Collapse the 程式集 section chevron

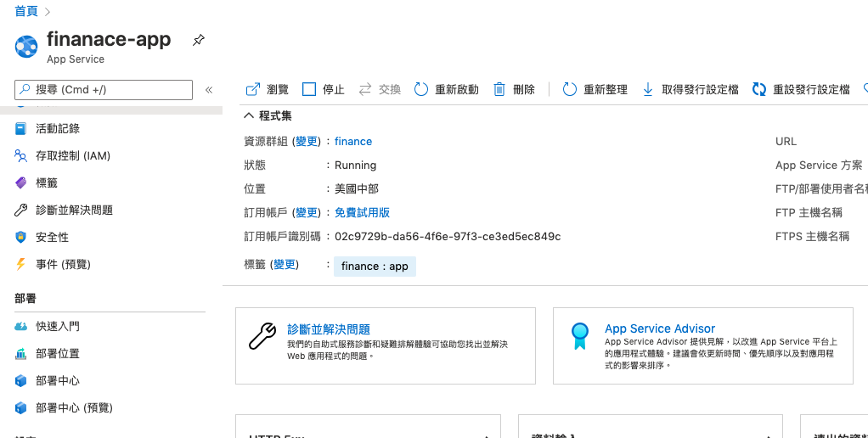pyautogui.click(x=249, y=115)
